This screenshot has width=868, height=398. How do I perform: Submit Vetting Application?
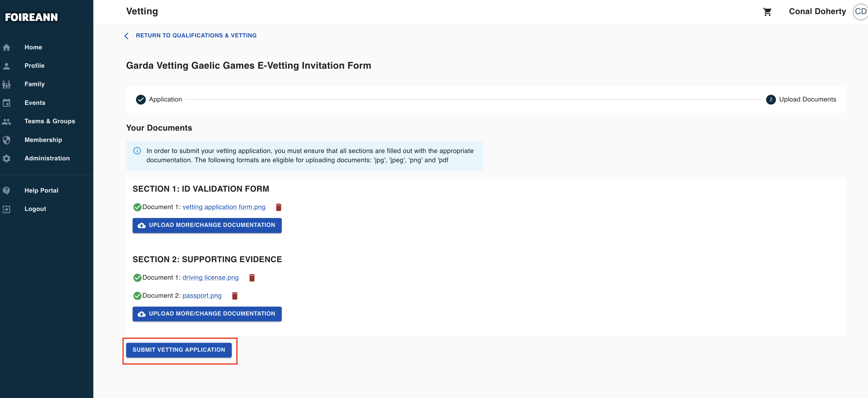coord(179,350)
